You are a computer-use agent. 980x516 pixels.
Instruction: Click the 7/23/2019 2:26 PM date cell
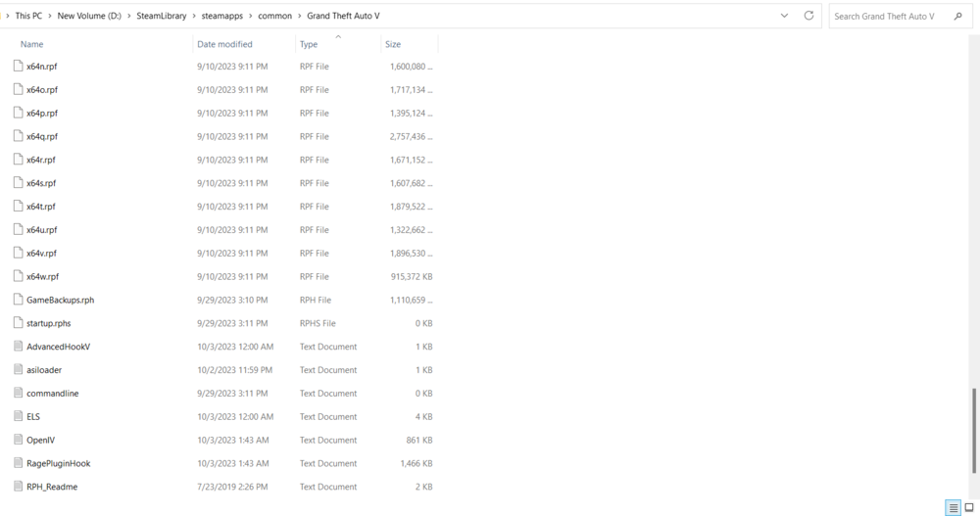tap(232, 487)
